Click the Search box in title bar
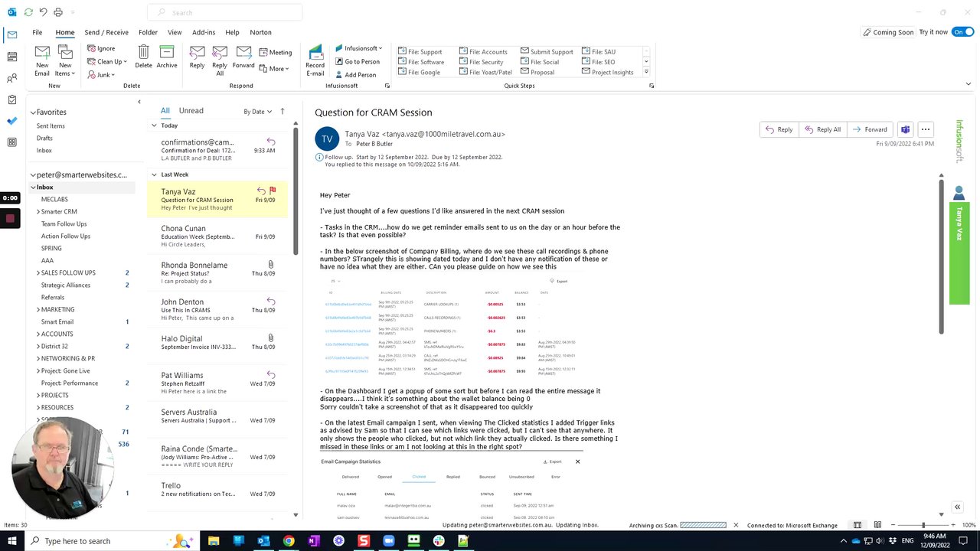Viewport: 980px width, 551px height. coord(225,12)
